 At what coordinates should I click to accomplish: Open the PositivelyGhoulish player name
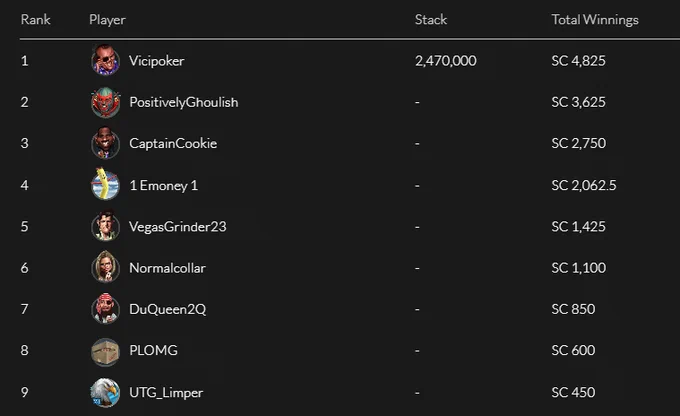[184, 102]
